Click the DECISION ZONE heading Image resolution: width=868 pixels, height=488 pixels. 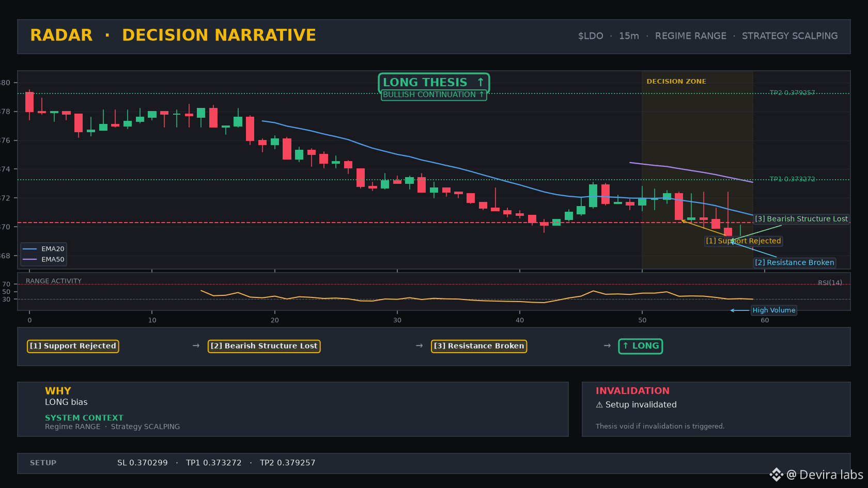(x=676, y=82)
